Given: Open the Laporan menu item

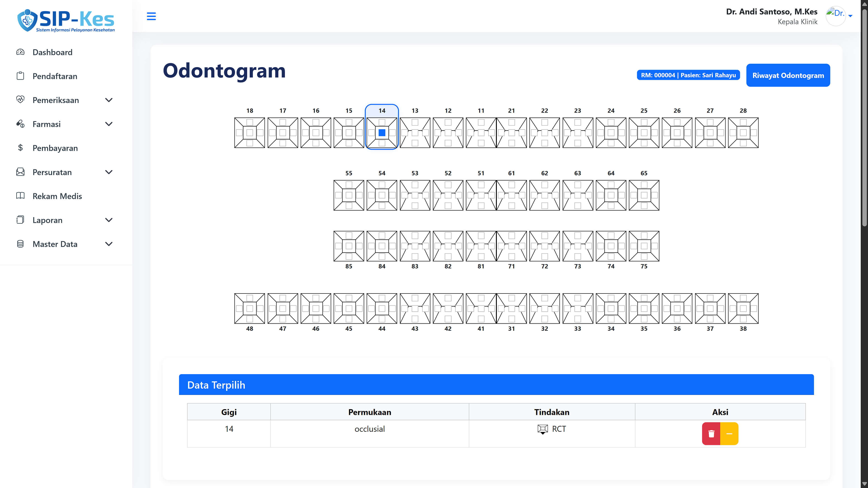Looking at the screenshot, I should click(x=47, y=220).
